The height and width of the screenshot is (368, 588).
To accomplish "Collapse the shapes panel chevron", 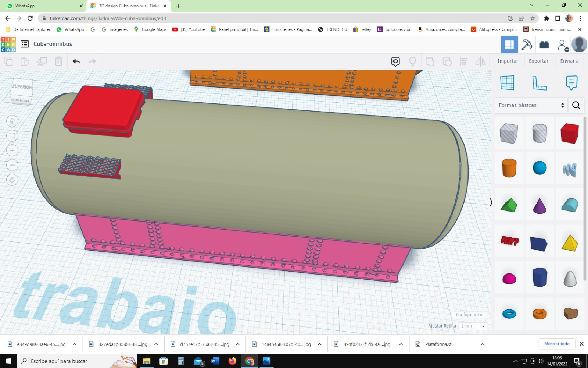I will click(491, 202).
